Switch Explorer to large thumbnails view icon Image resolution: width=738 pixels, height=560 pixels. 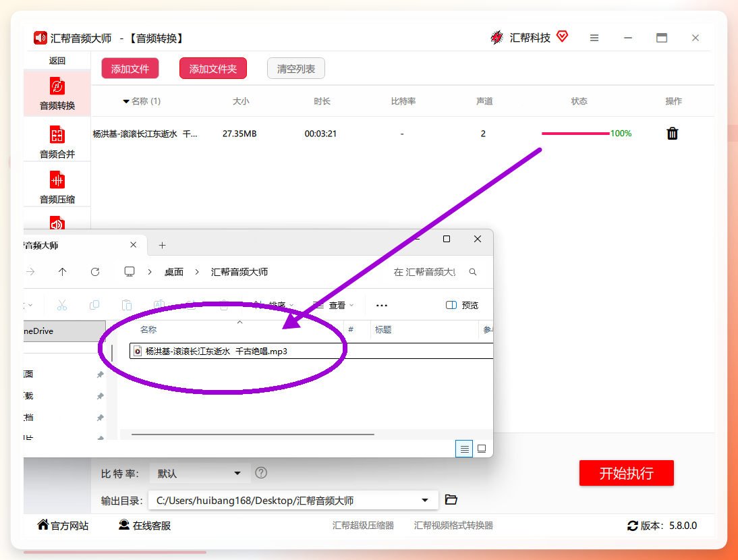point(482,449)
